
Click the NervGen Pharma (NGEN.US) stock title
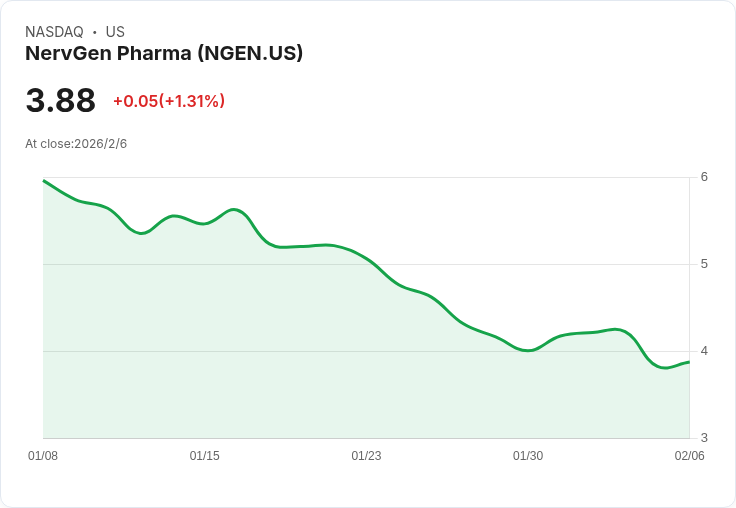pyautogui.click(x=164, y=54)
